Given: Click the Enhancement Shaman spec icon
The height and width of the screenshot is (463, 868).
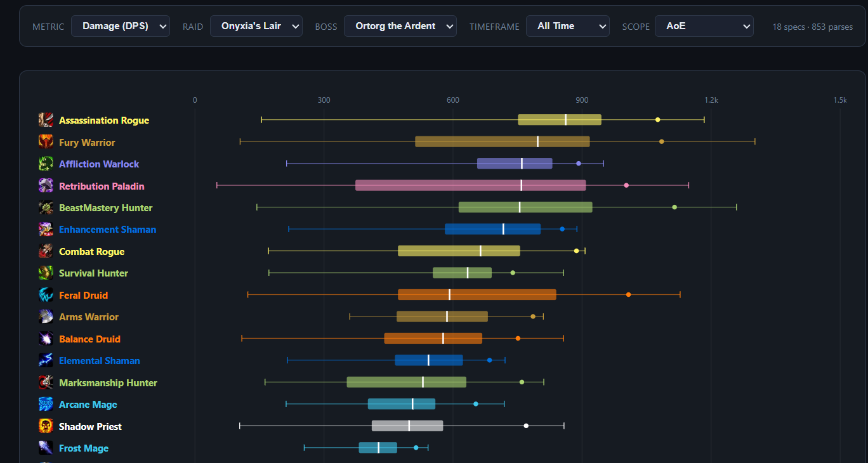Looking at the screenshot, I should (x=46, y=229).
